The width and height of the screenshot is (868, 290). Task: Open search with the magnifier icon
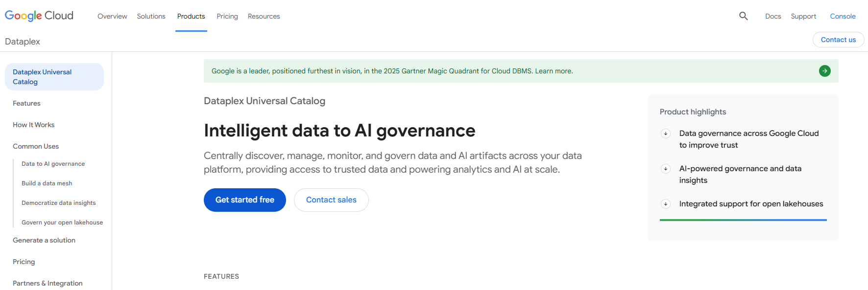pyautogui.click(x=743, y=16)
